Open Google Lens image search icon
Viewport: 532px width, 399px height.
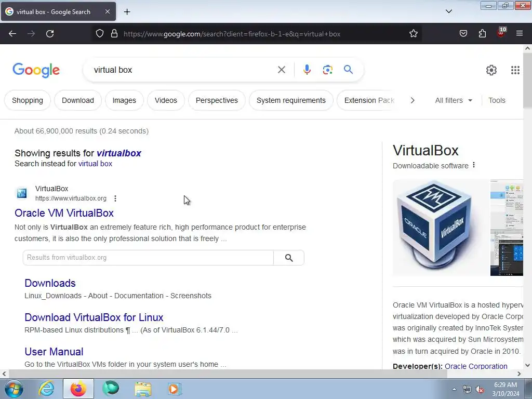coord(327,70)
